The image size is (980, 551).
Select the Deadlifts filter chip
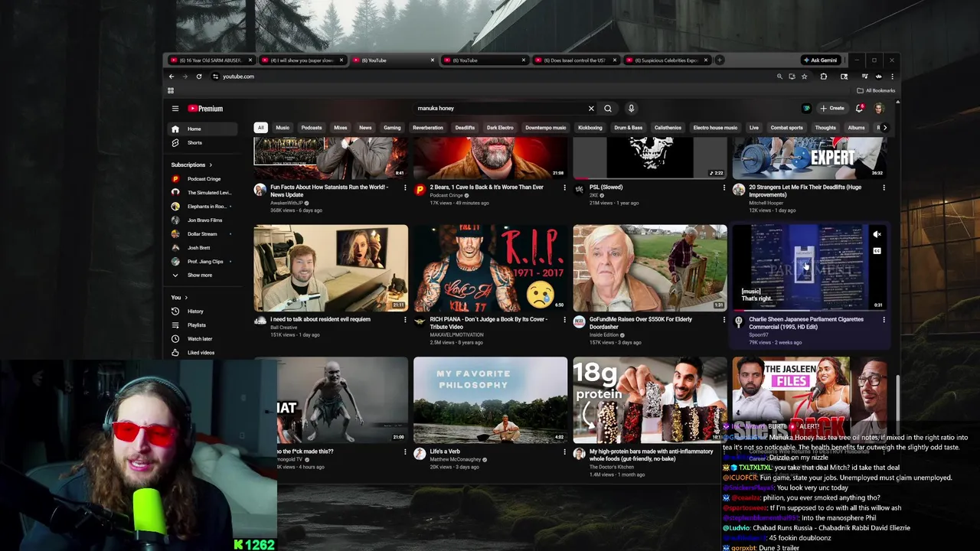coord(465,128)
